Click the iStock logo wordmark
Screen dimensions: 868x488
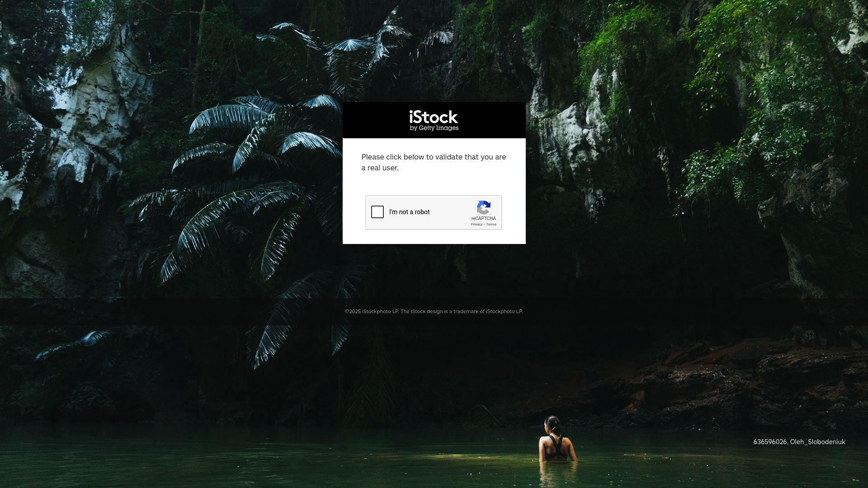(x=434, y=117)
